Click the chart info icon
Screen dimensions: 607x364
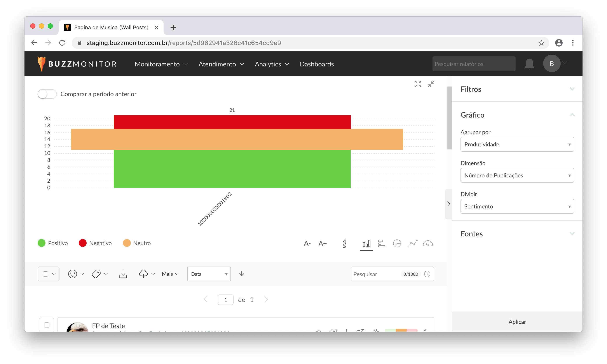click(345, 243)
